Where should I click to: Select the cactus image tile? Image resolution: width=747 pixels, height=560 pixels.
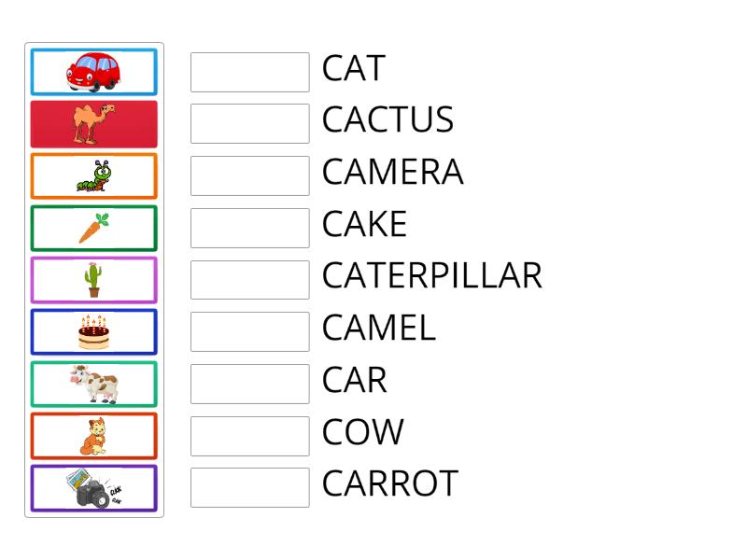[x=93, y=278]
